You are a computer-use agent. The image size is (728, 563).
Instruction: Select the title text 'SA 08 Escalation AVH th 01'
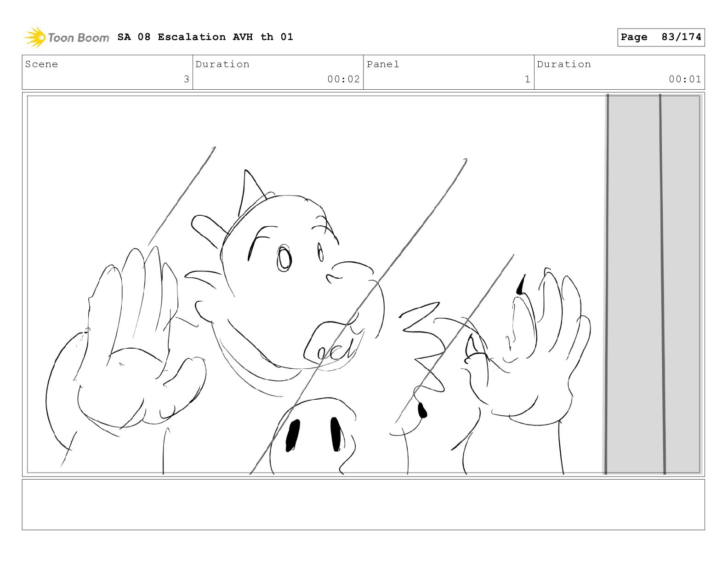(205, 37)
